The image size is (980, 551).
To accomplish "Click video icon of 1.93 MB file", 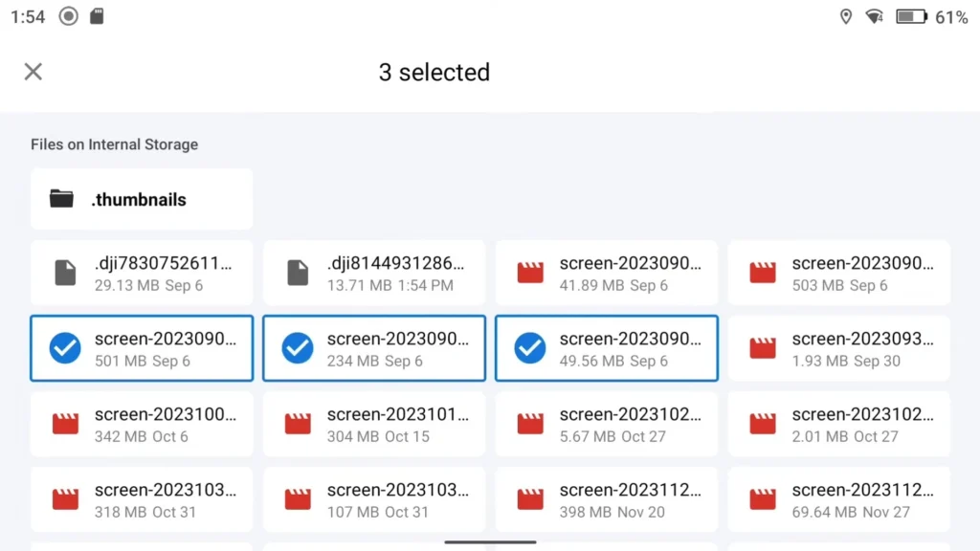I will (763, 348).
